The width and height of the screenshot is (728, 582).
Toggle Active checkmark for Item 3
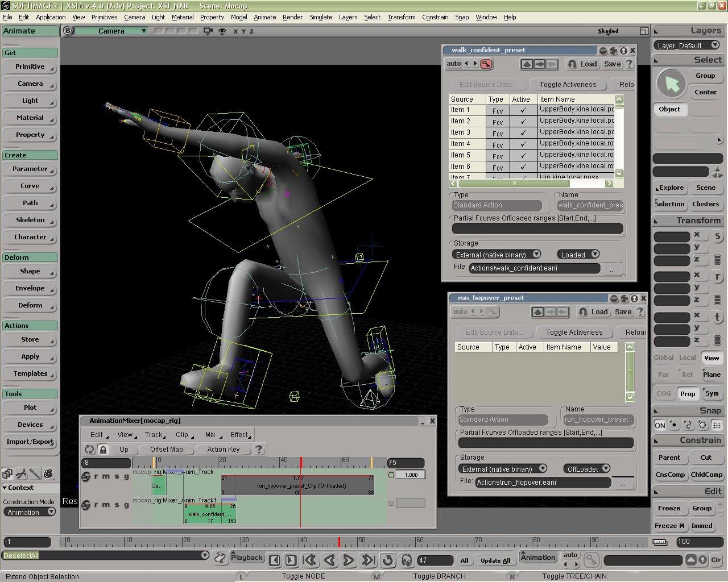523,133
